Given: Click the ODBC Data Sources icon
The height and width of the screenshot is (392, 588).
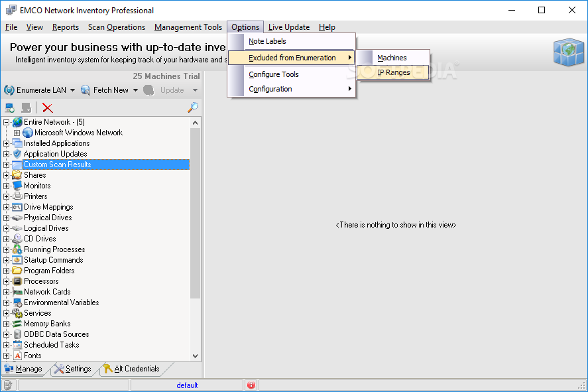Looking at the screenshot, I should (17, 334).
